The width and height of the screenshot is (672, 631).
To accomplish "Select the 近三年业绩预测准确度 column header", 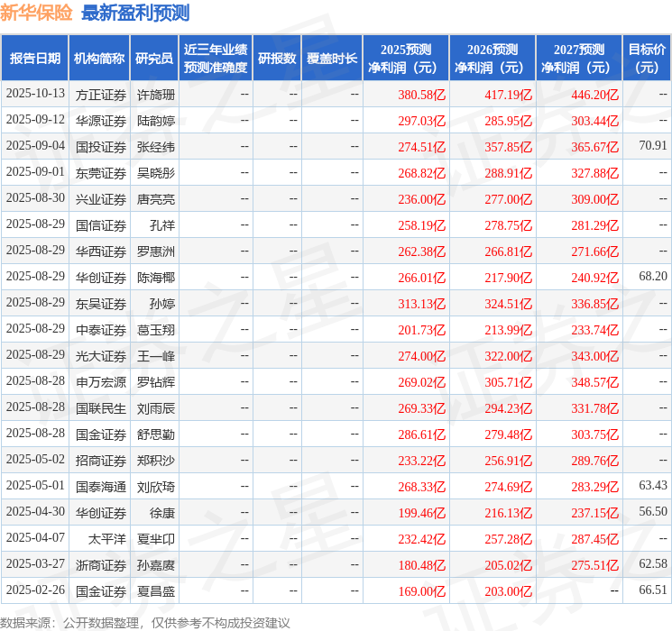I will click(x=216, y=59).
